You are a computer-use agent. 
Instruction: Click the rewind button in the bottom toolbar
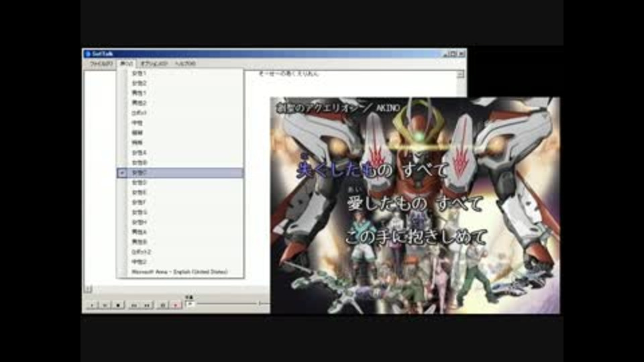coord(134,305)
